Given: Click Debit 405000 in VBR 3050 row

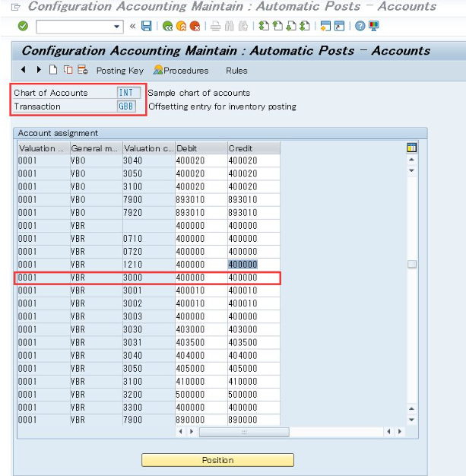Looking at the screenshot, I should [201, 369].
